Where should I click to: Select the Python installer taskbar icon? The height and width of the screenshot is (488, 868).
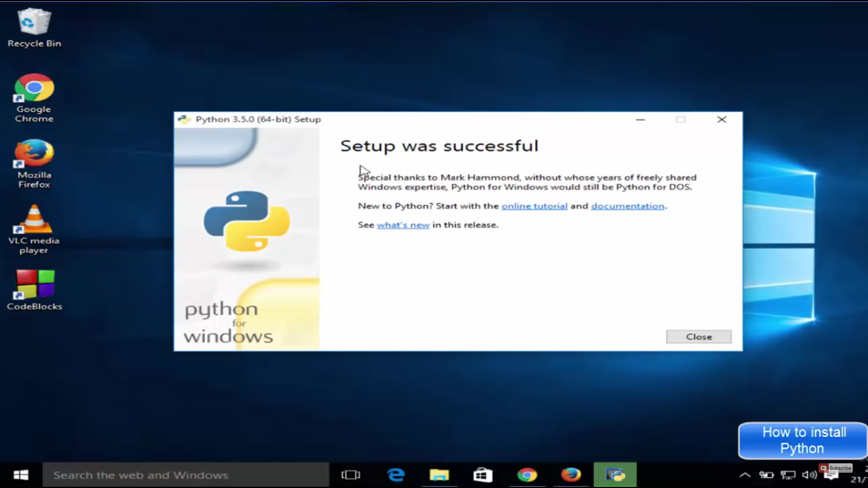615,475
